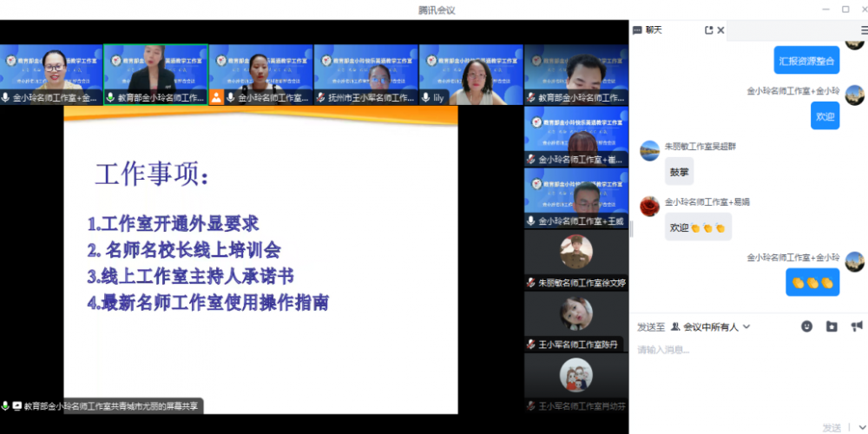
Task: Click the 欢迎 message with clapping emojis
Action: point(698,227)
